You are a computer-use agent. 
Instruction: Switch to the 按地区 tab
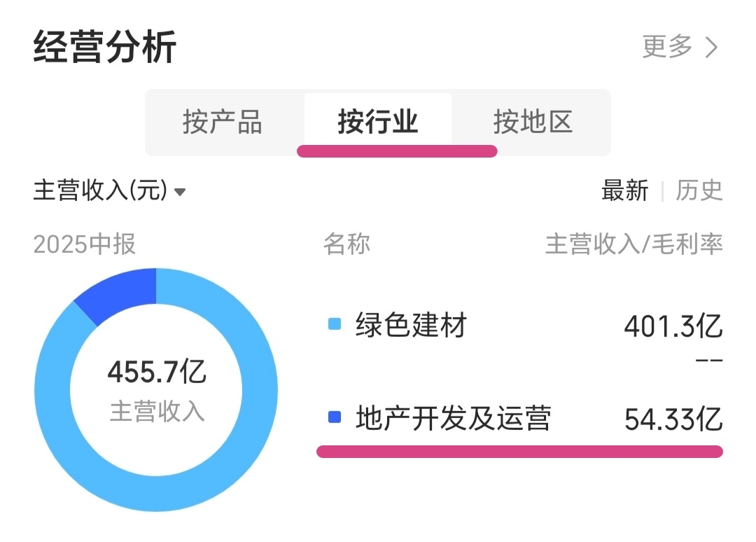pos(533,122)
